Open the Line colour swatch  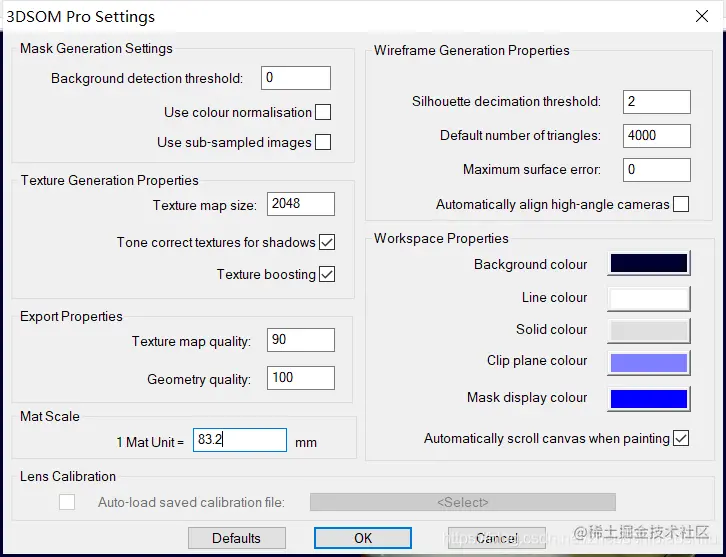pos(649,299)
